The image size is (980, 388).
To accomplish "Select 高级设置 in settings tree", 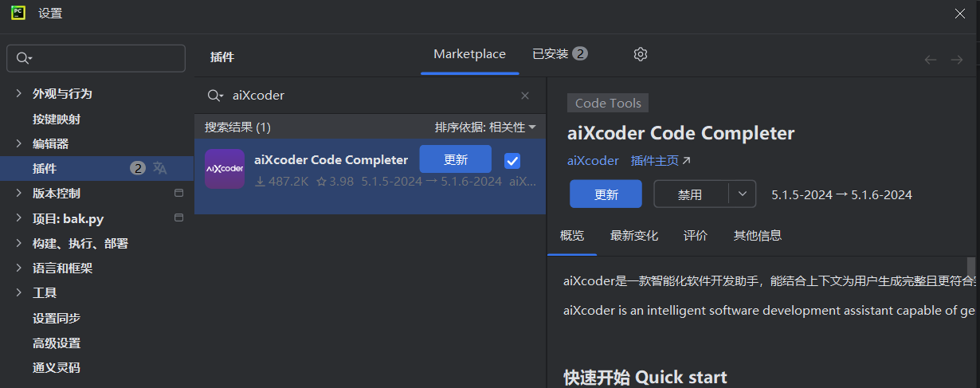I will [x=57, y=343].
